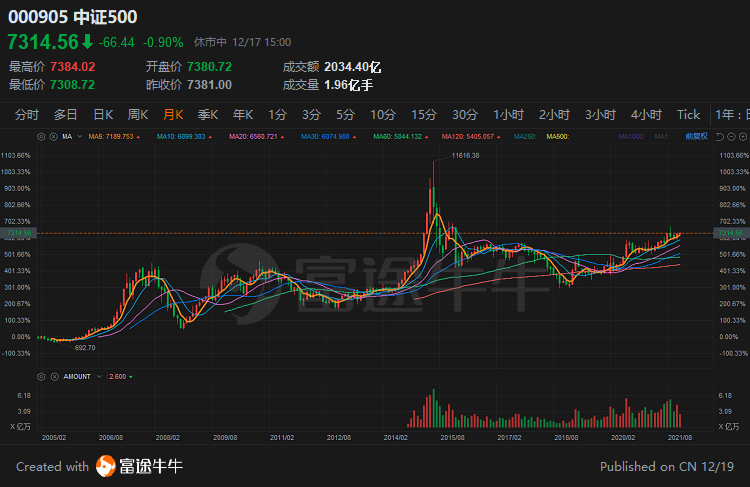The width and height of the screenshot is (750, 487).
Task: Click the 富途牛牛 logo icon
Action: [106, 466]
